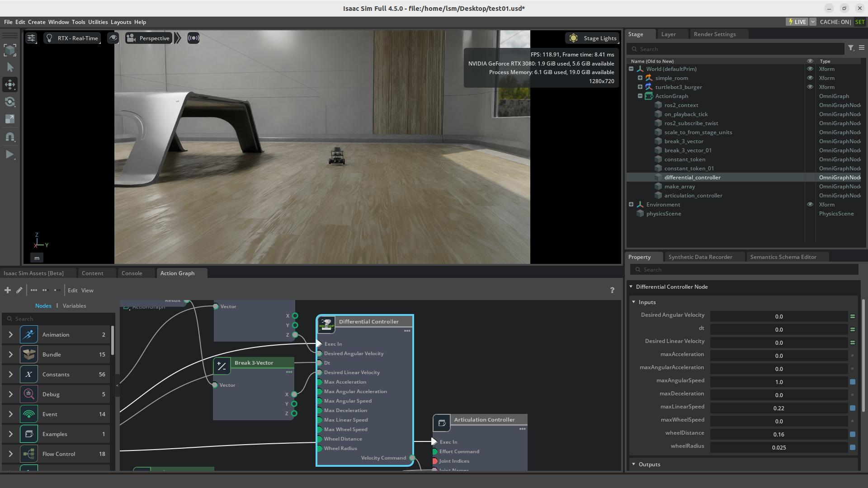Expand simple_room in stage tree
This screenshot has width=868, height=488.
(x=640, y=78)
